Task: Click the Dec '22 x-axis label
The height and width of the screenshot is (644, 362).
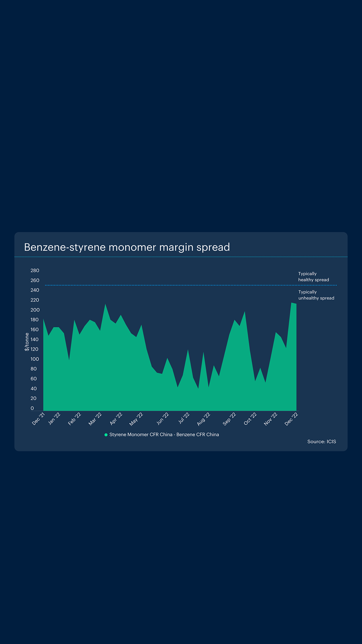Action: pos(291,419)
